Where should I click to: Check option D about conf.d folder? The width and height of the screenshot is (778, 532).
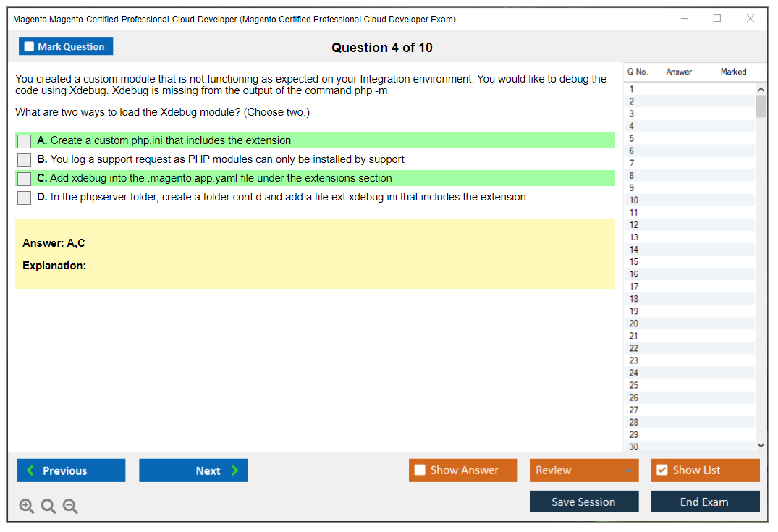(24, 198)
